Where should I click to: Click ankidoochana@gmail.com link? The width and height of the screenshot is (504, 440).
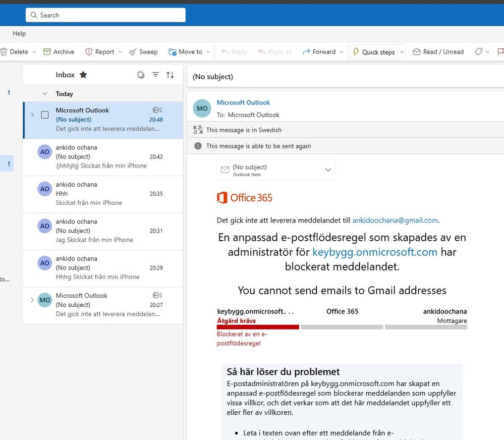(x=395, y=221)
